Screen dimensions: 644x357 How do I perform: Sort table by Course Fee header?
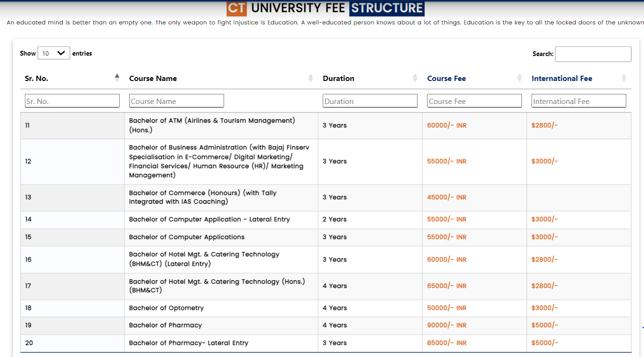click(475, 78)
